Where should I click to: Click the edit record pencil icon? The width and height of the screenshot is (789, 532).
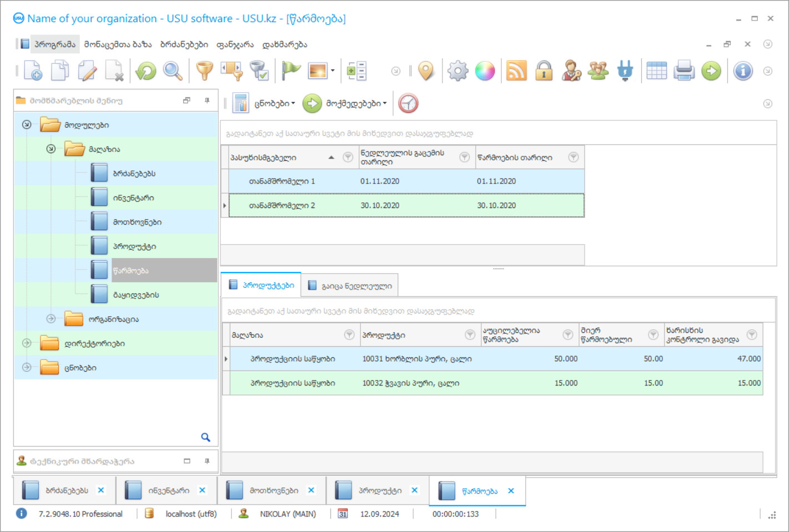click(87, 71)
